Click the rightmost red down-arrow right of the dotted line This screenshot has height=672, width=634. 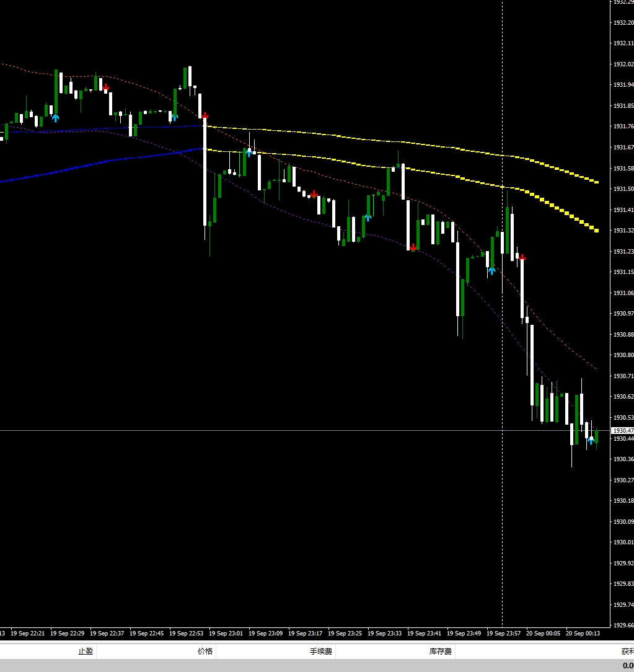522,257
